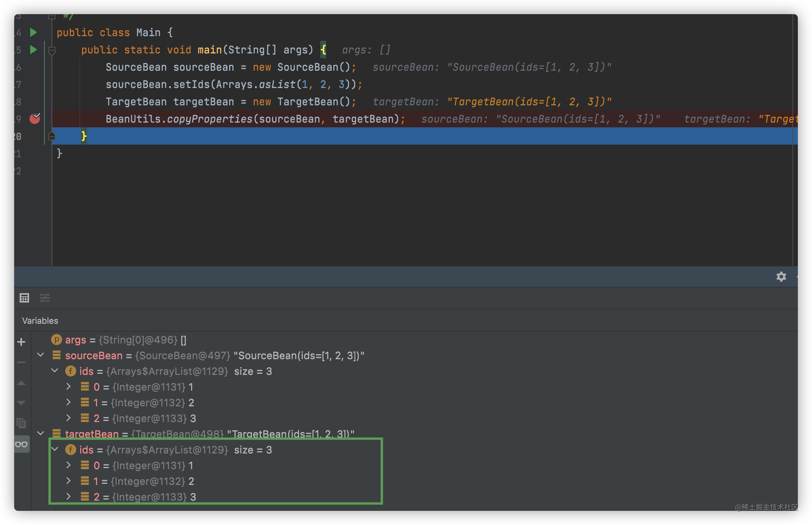
Task: Click the New Watch plus icon
Action: coord(22,342)
